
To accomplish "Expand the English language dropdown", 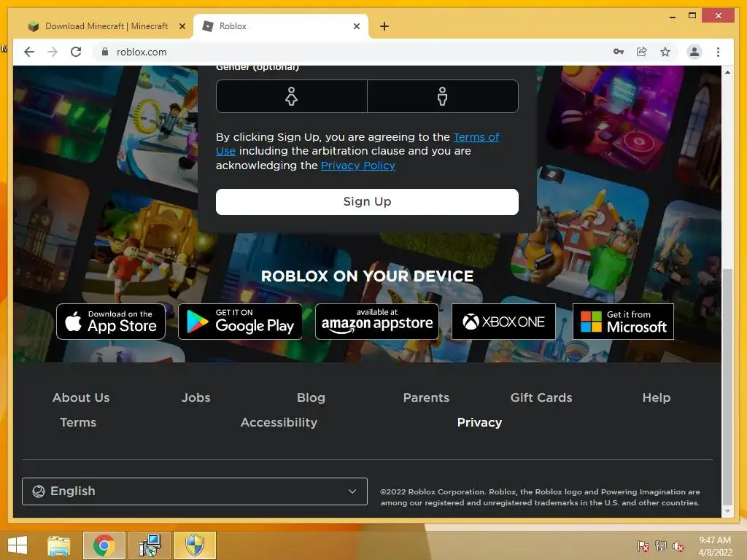I will coord(194,491).
